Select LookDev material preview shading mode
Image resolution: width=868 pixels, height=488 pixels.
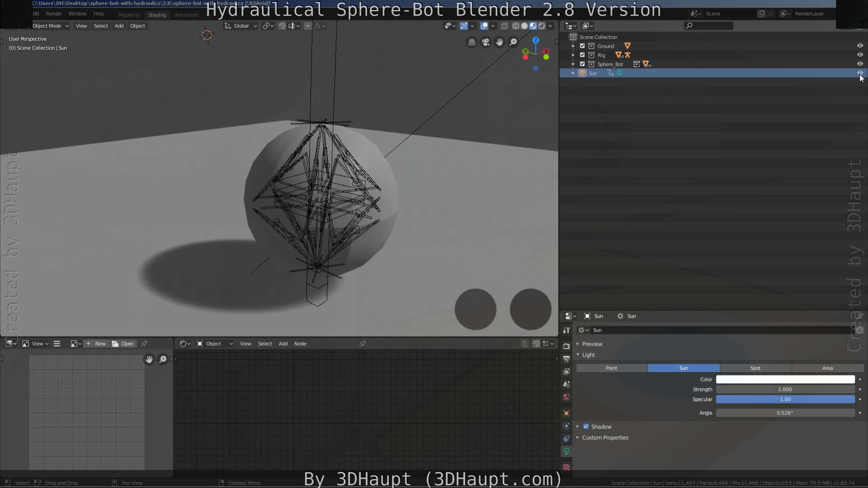533,26
